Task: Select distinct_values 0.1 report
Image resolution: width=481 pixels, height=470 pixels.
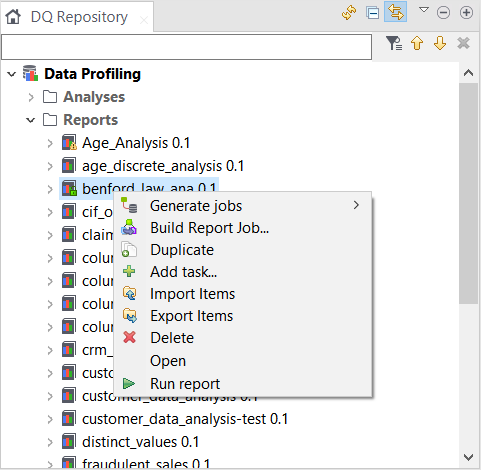Action: point(140,442)
